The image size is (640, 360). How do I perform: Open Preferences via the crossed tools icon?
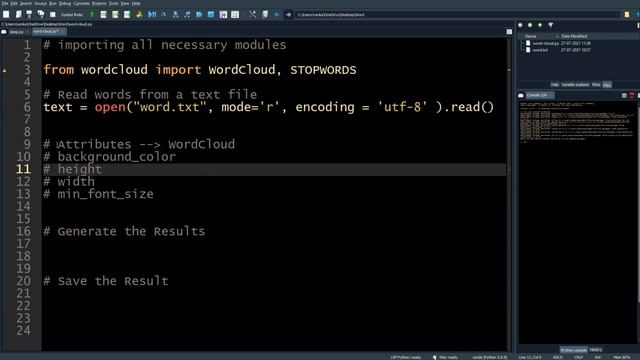[x=253, y=14]
